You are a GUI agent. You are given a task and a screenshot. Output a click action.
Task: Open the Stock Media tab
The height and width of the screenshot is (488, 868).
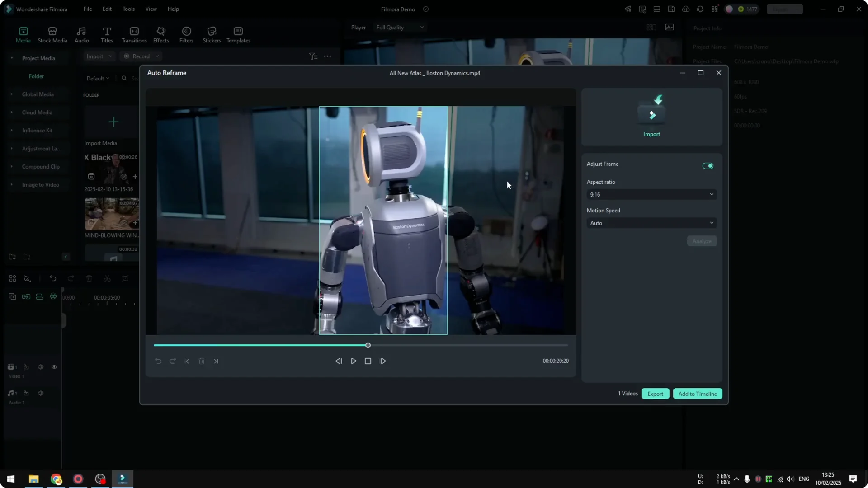coord(52,35)
